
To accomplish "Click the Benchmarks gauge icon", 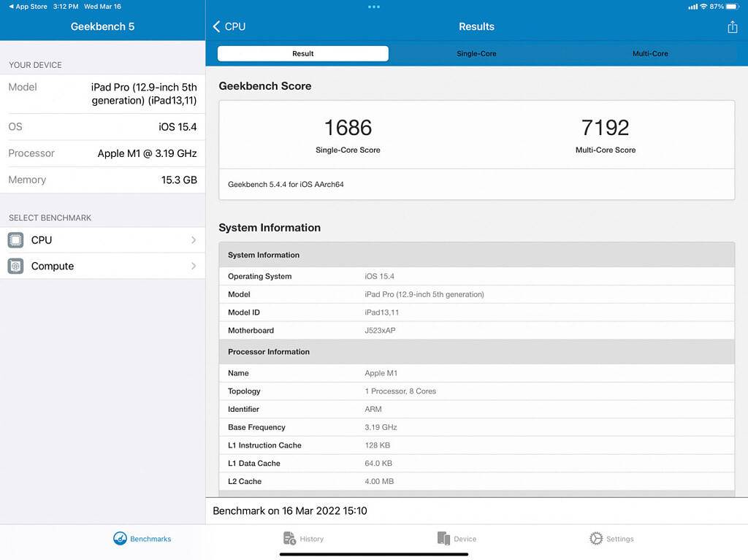I will pos(120,539).
